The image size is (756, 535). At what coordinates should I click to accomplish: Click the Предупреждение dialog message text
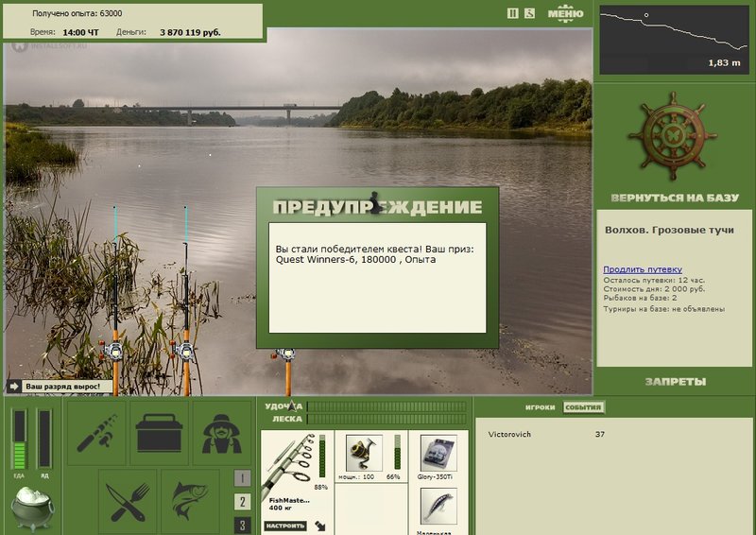click(374, 254)
